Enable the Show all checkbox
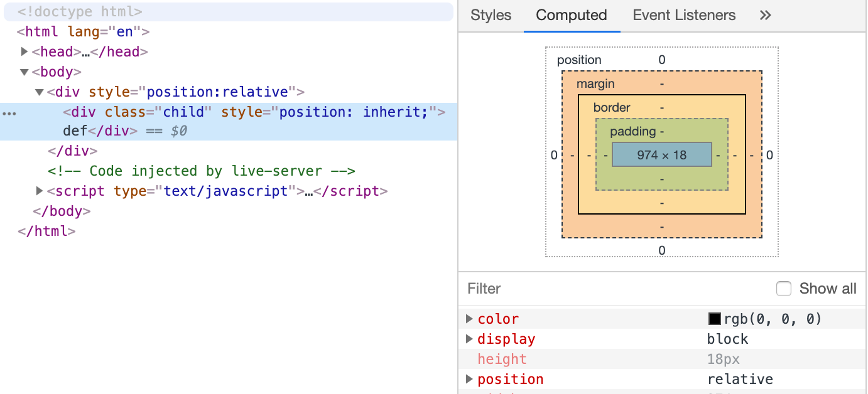 (784, 289)
